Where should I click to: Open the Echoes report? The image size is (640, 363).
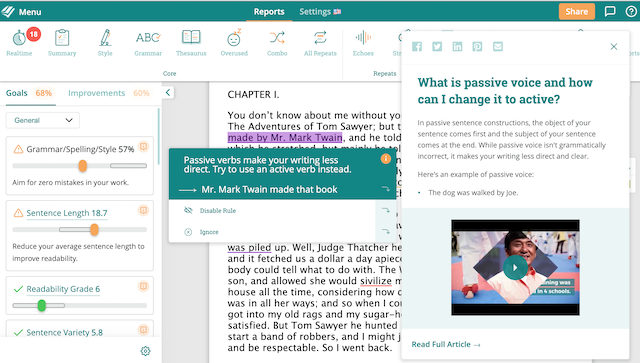click(x=363, y=42)
